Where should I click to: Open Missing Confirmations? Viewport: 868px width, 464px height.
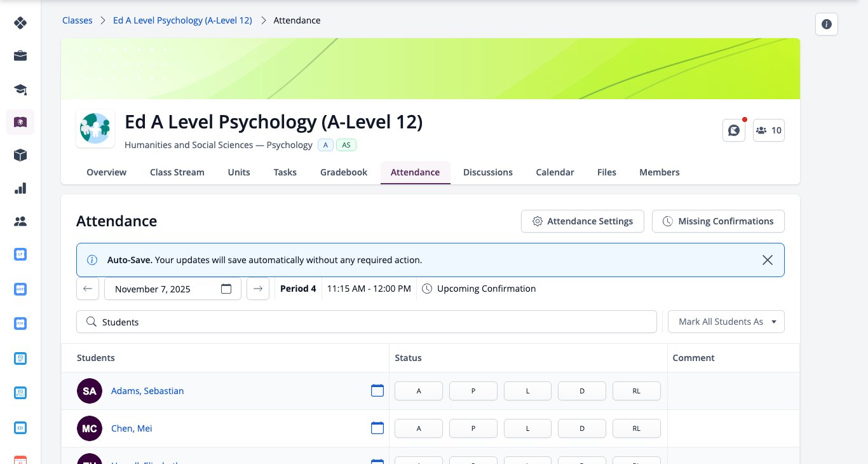click(718, 221)
